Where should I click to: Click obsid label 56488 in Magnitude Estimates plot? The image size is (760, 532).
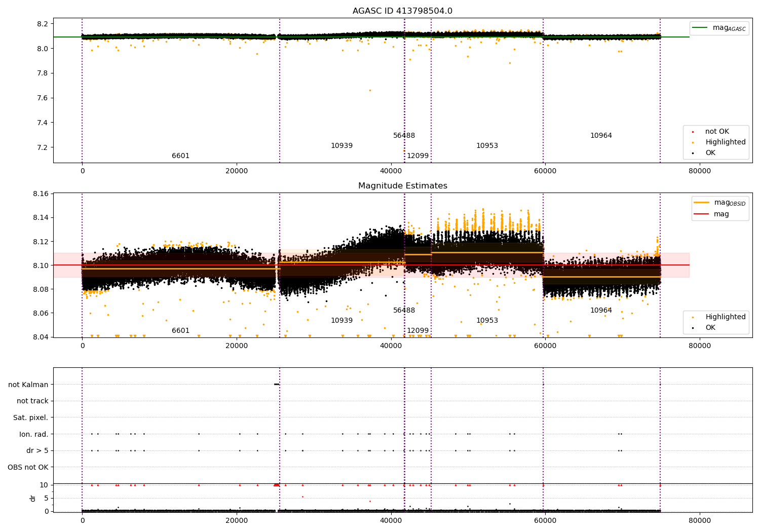tap(404, 311)
